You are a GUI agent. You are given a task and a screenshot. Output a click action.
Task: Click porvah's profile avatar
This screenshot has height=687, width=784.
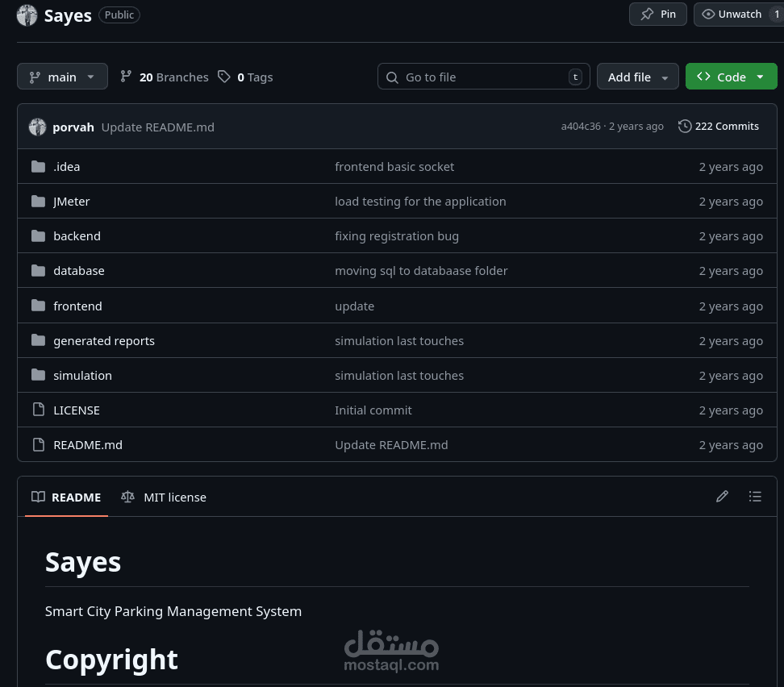(x=37, y=127)
